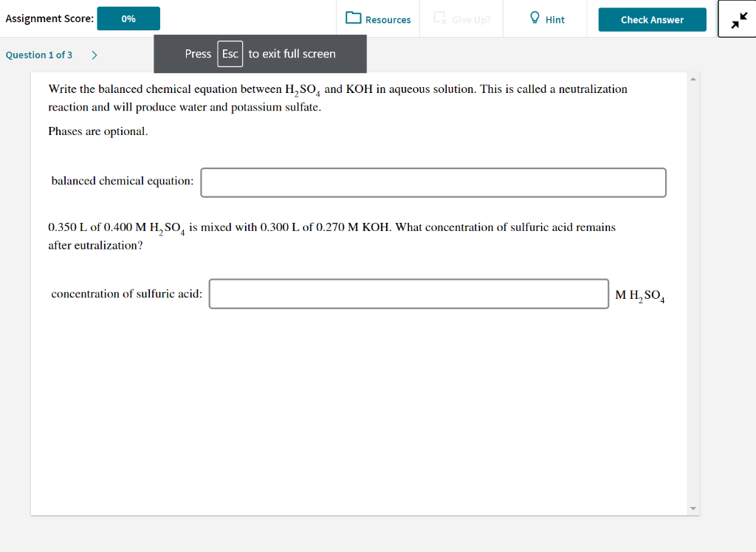The image size is (756, 552).
Task: Click the concentration of sulfuric acid input box
Action: 408,294
